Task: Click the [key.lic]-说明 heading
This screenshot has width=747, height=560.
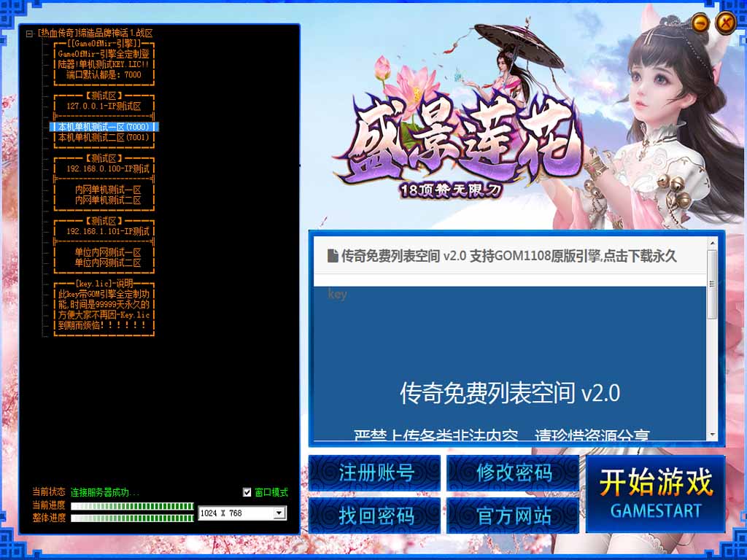Action: (104, 284)
